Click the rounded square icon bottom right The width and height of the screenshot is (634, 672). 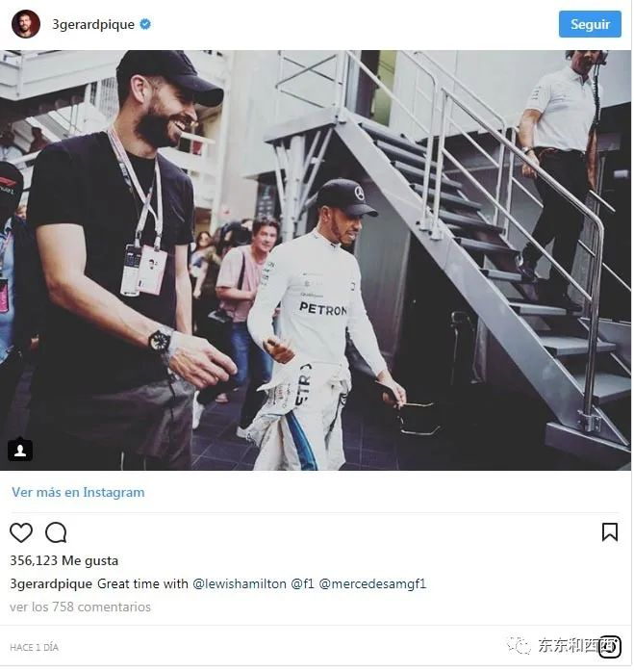point(610,647)
